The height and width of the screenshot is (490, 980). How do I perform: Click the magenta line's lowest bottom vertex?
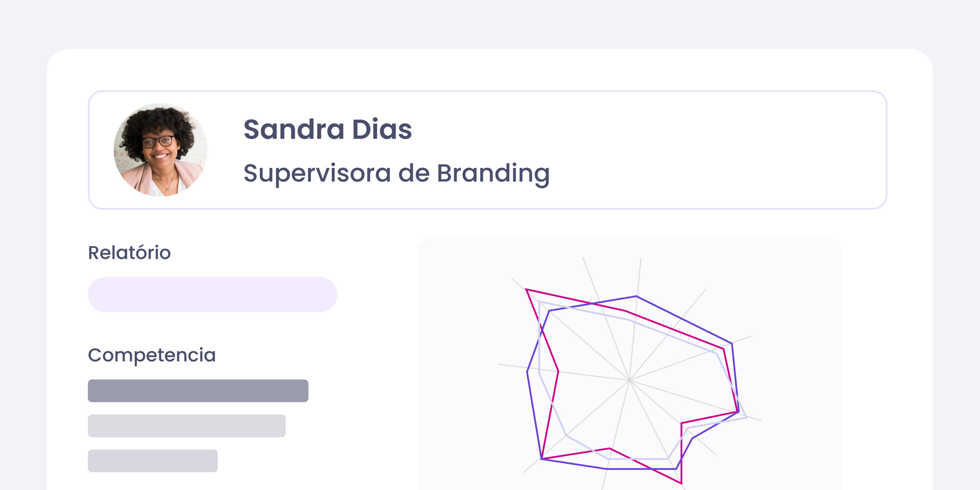pos(681,483)
